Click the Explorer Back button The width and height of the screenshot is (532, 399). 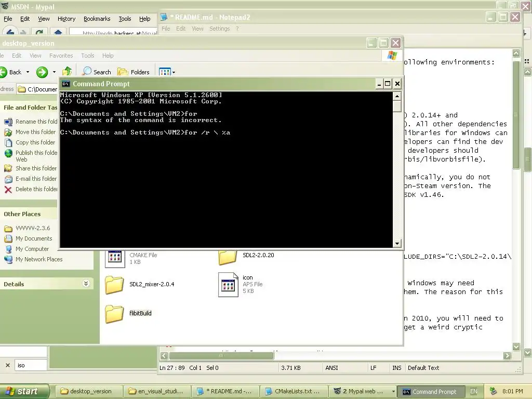point(11,72)
